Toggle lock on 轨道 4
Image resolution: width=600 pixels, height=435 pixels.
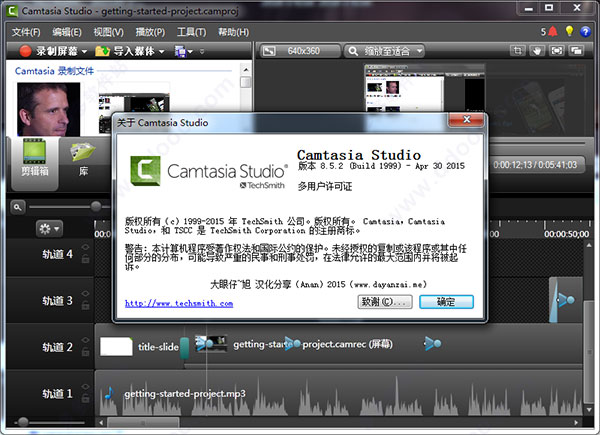point(85,259)
